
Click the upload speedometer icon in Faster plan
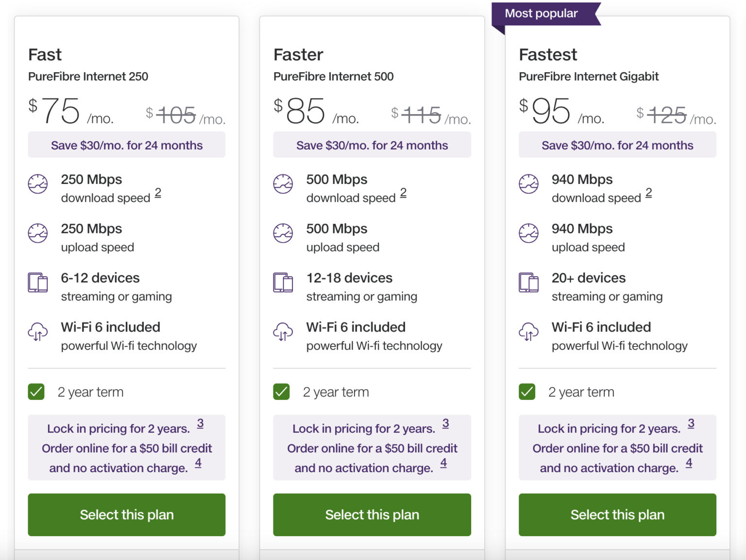coord(283,233)
